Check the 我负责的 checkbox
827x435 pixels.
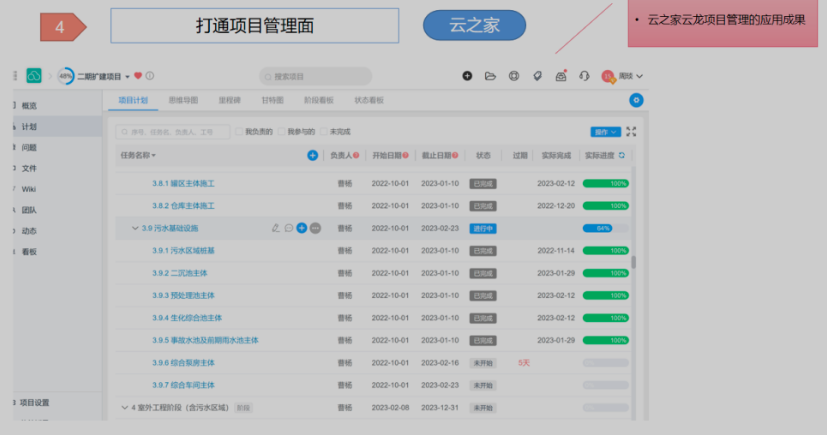click(x=239, y=132)
